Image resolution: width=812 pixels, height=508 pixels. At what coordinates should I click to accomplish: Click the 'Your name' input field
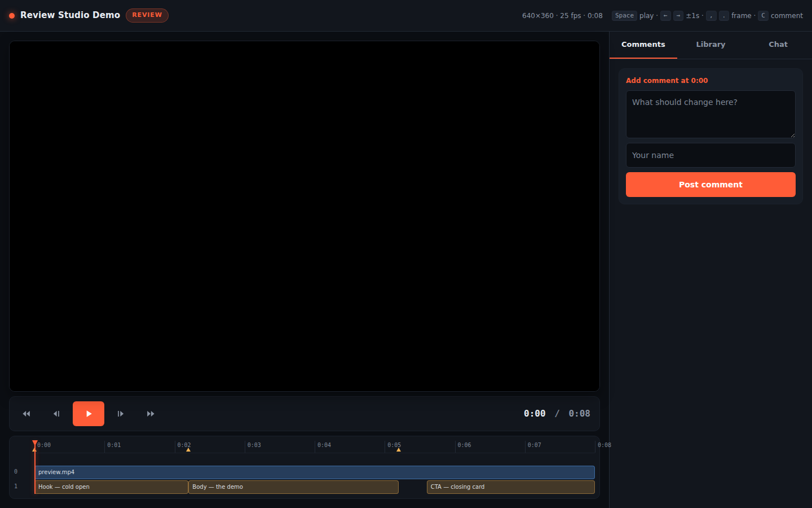(710, 155)
